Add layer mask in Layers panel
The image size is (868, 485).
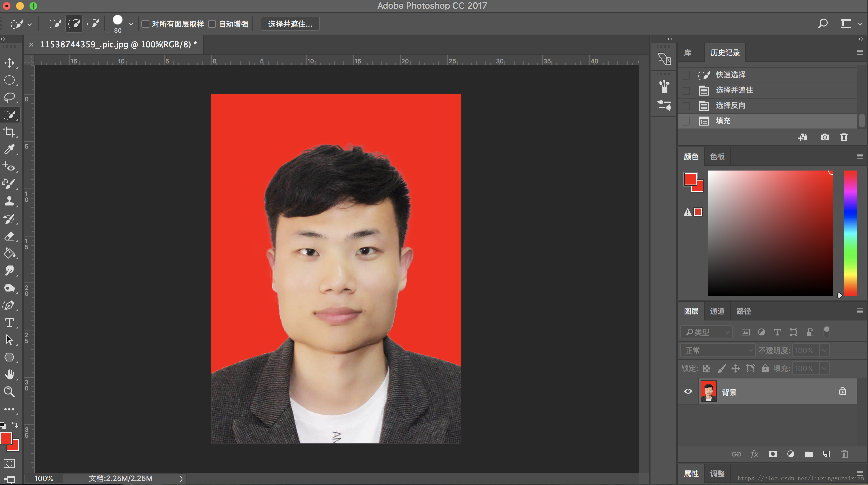coord(773,454)
